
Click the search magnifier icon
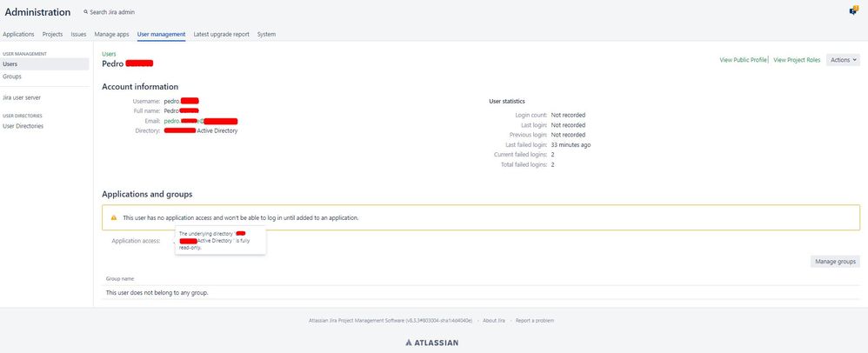click(x=85, y=11)
